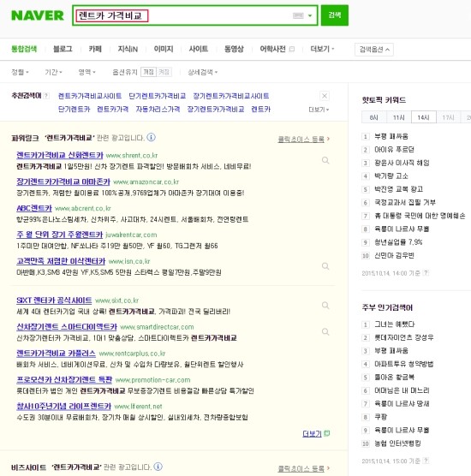Click magnifier icon beside 이삭렌터카 result
Image resolution: width=471 pixels, height=476 pixels.
[325, 266]
